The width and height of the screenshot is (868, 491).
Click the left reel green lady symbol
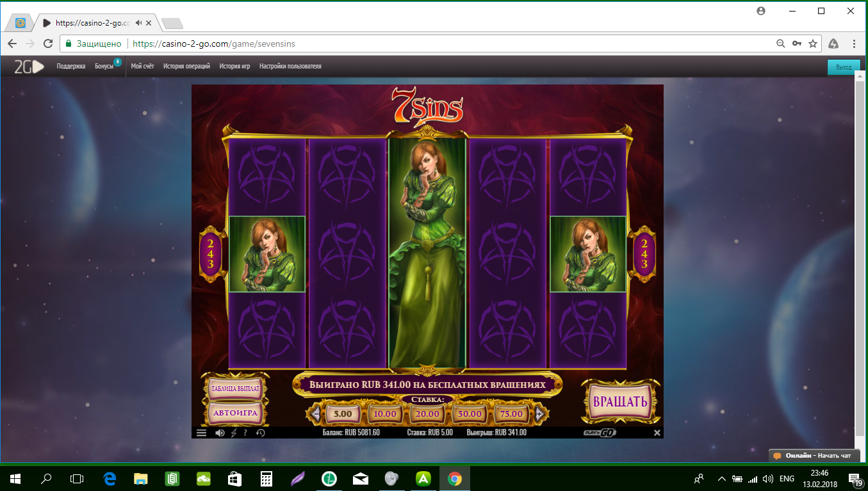(267, 254)
